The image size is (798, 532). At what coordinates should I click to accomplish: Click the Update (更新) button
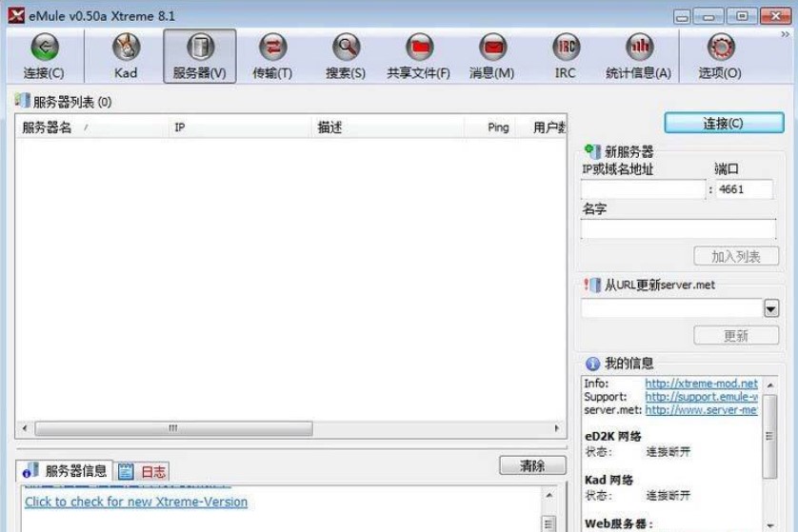[736, 336]
